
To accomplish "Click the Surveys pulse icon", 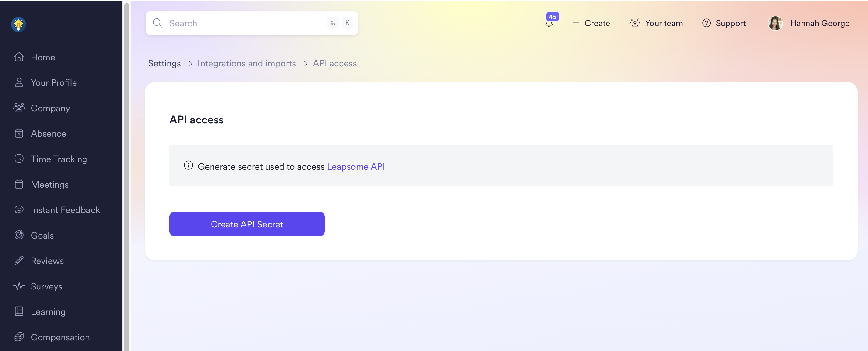I will pyautogui.click(x=19, y=286).
